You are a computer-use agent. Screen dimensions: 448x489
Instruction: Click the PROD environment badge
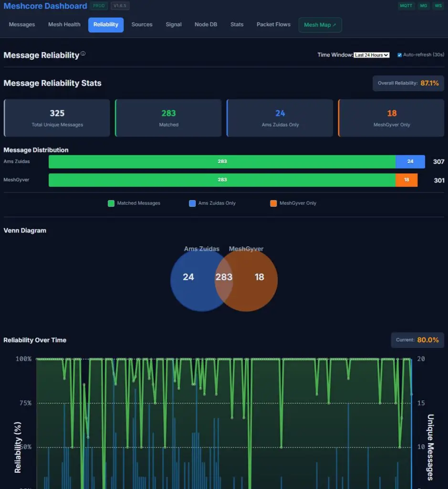point(100,6)
